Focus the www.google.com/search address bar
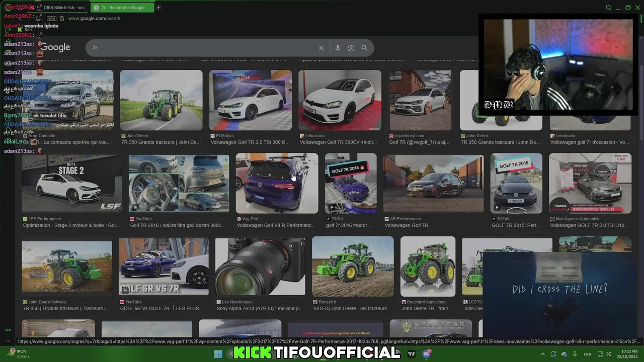This screenshot has height=362, width=644. 94,19
